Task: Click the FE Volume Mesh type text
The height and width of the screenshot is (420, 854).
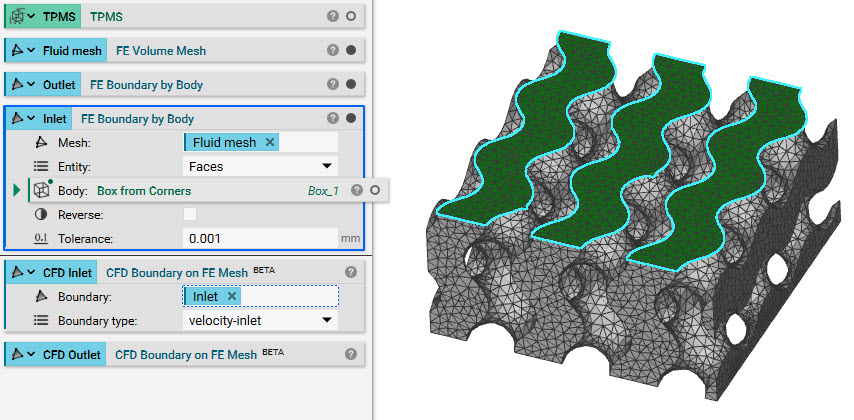Action: coord(161,51)
